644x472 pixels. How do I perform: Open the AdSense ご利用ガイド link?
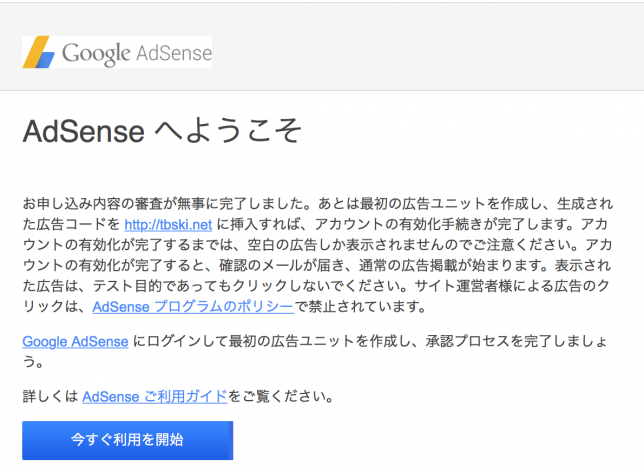coord(155,396)
